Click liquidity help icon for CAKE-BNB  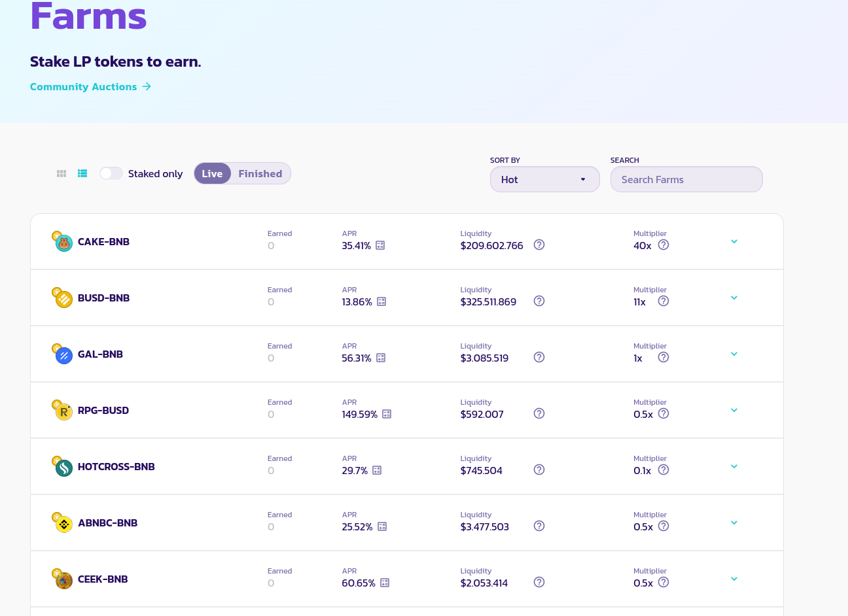pos(539,245)
